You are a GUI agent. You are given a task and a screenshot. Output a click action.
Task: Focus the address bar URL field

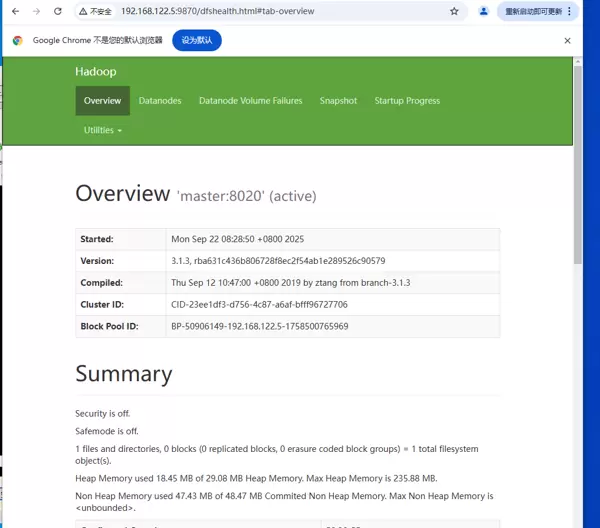coord(270,11)
